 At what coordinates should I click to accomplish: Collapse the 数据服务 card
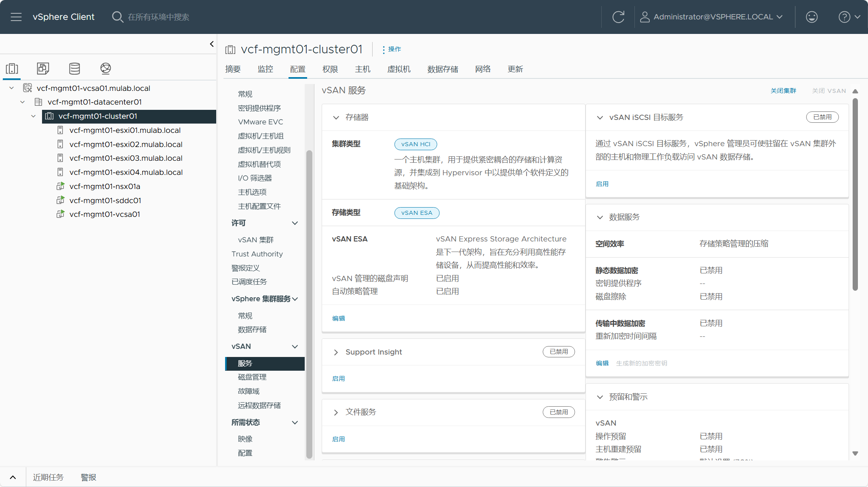click(600, 217)
